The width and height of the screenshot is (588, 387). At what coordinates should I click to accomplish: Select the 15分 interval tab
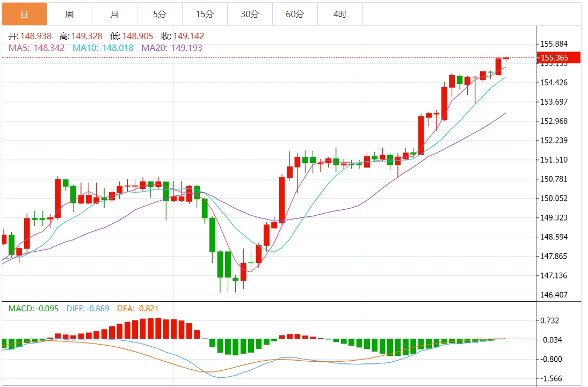tap(205, 14)
